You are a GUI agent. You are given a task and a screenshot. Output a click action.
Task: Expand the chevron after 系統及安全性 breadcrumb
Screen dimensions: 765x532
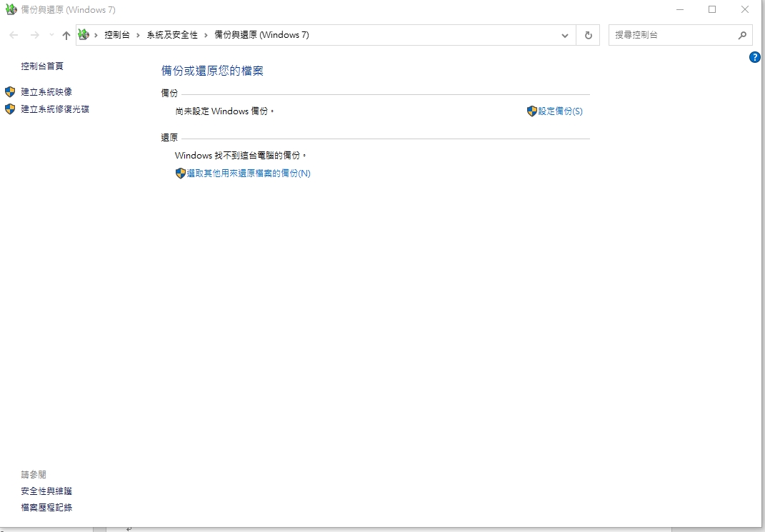[206, 35]
